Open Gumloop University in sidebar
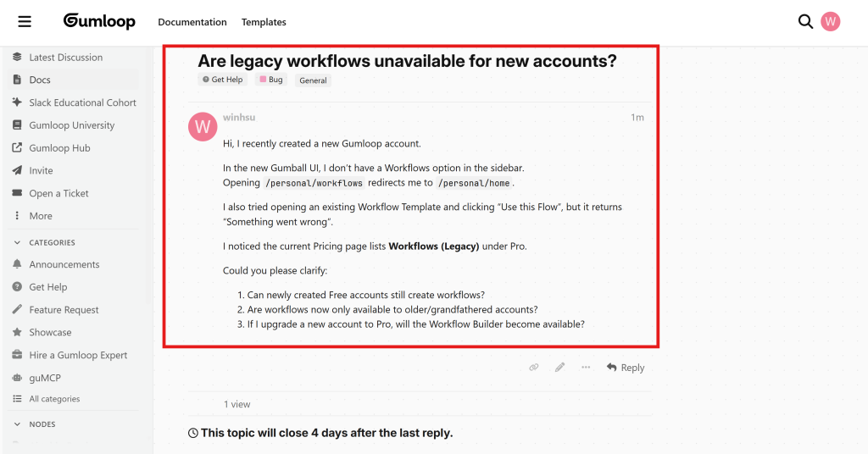The image size is (868, 454). (x=74, y=125)
